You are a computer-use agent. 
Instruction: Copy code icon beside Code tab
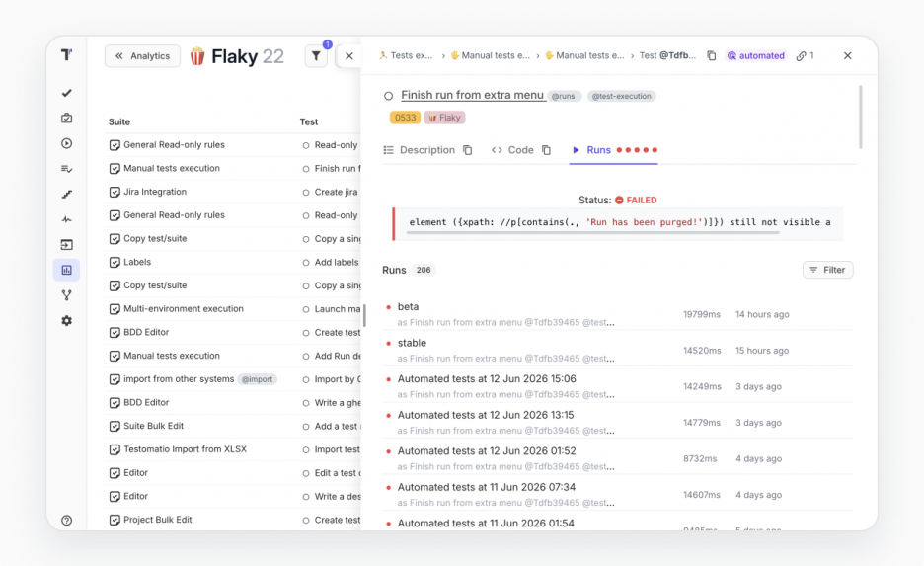coord(546,150)
